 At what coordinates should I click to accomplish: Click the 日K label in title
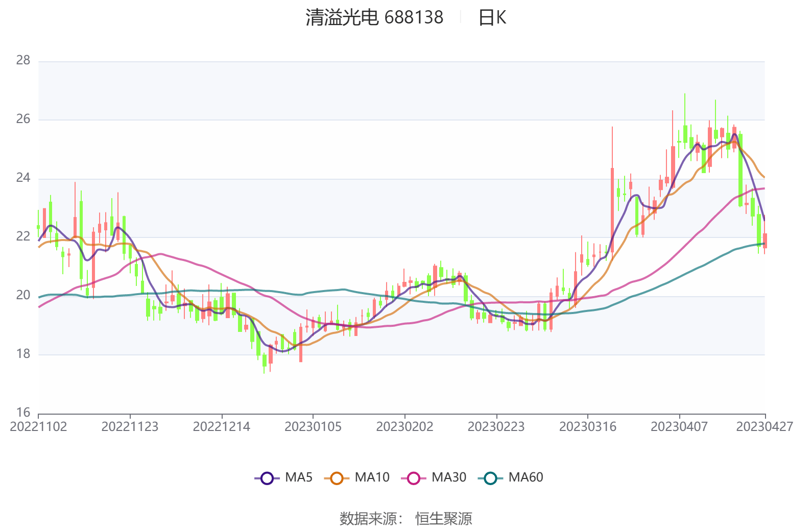(x=492, y=17)
